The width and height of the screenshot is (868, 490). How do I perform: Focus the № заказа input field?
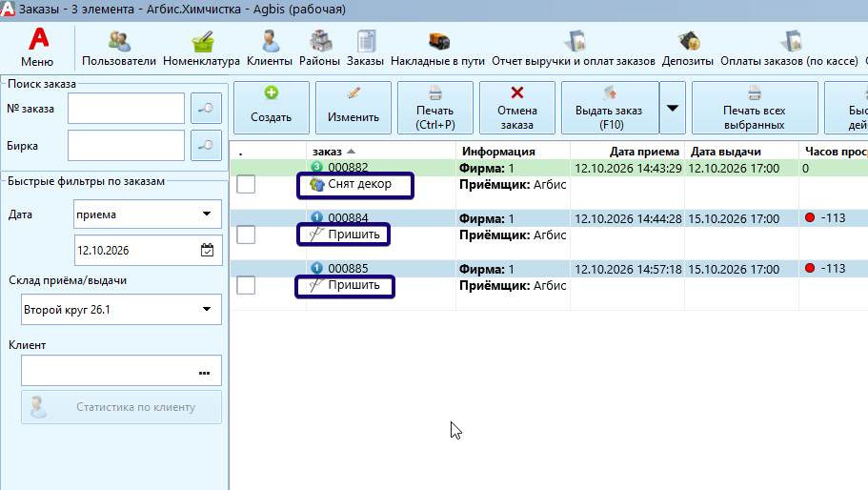point(126,108)
